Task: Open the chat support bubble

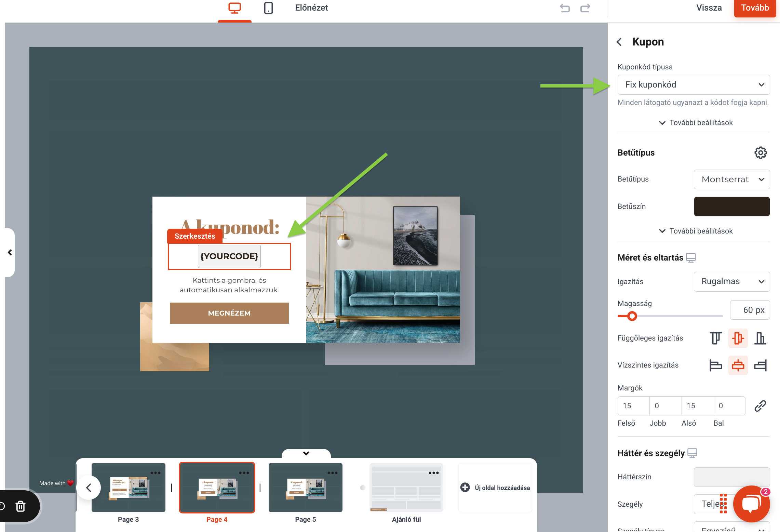Action: 752,504
